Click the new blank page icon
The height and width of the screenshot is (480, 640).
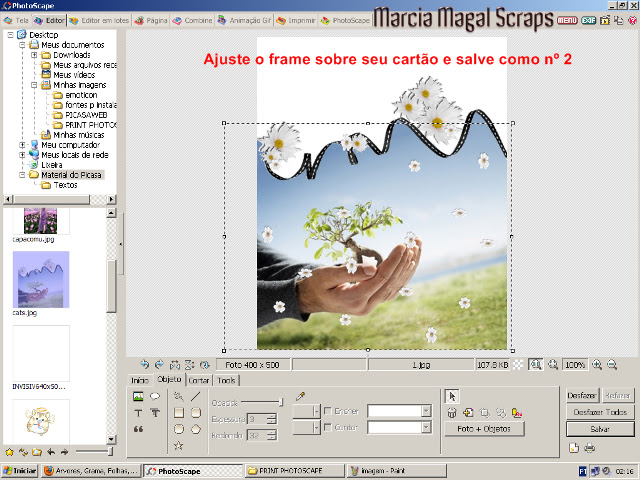[x=574, y=448]
